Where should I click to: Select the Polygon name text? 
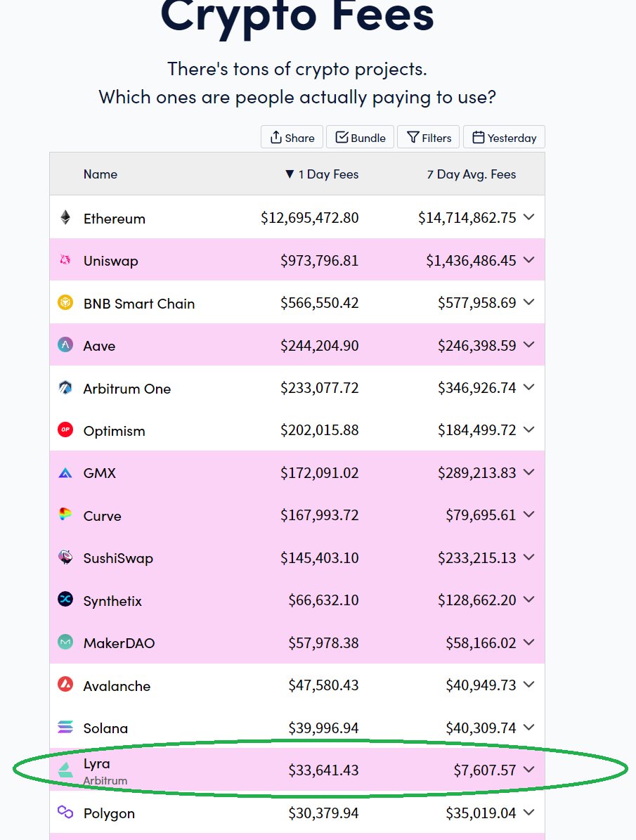pos(109,814)
